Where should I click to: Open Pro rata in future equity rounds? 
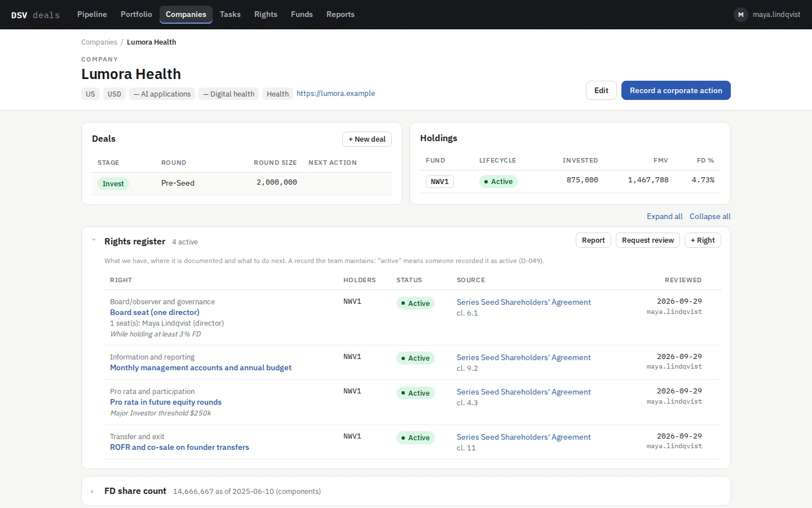(166, 402)
